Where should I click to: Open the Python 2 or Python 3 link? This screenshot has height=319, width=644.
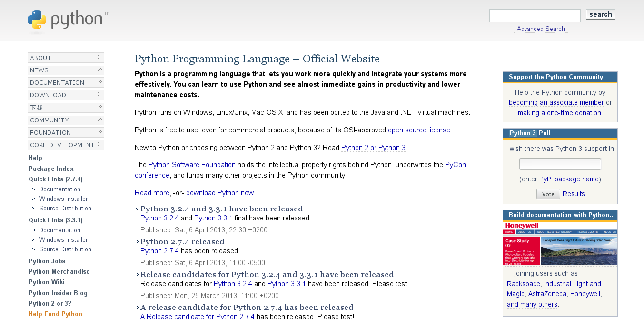tap(374, 148)
